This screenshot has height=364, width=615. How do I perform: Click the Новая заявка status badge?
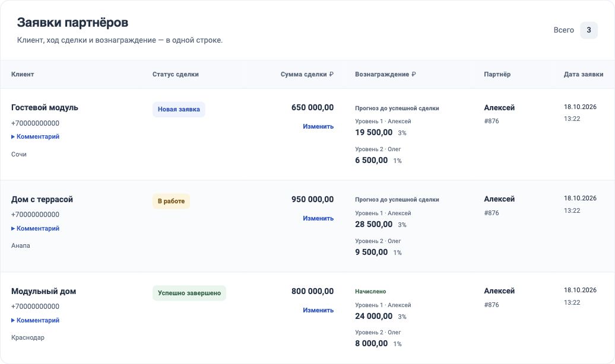click(x=179, y=109)
